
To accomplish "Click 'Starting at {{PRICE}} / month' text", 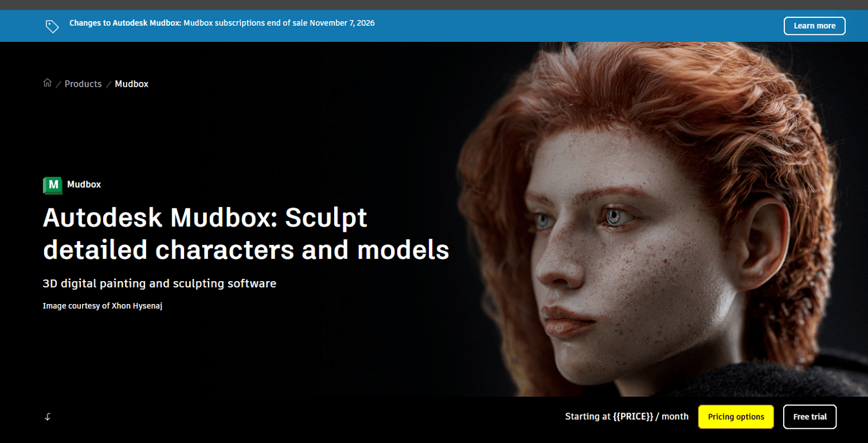I will click(x=627, y=417).
